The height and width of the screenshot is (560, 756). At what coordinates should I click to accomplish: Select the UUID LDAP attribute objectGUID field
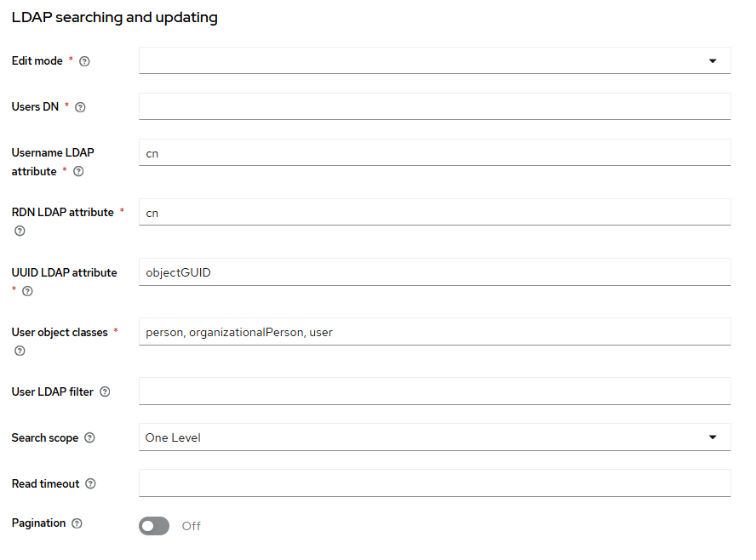click(434, 272)
